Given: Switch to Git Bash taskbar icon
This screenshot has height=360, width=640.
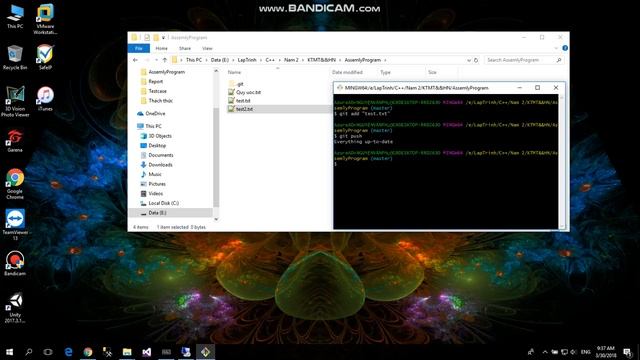Looking at the screenshot, I should pyautogui.click(x=205, y=352).
